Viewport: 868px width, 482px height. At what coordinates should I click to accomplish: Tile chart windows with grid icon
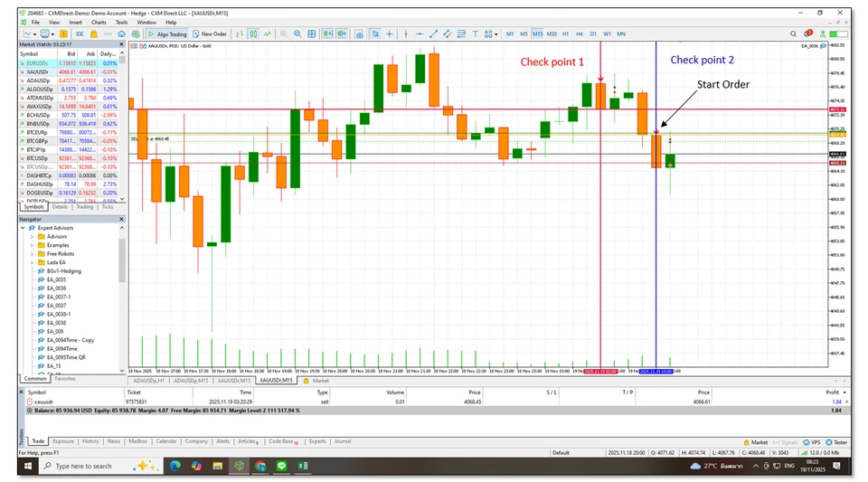pos(312,33)
